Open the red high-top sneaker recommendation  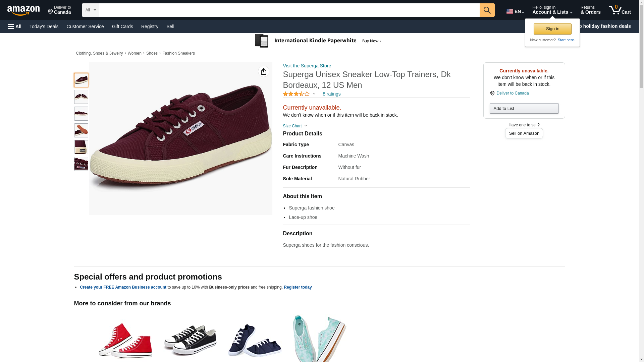125,339
